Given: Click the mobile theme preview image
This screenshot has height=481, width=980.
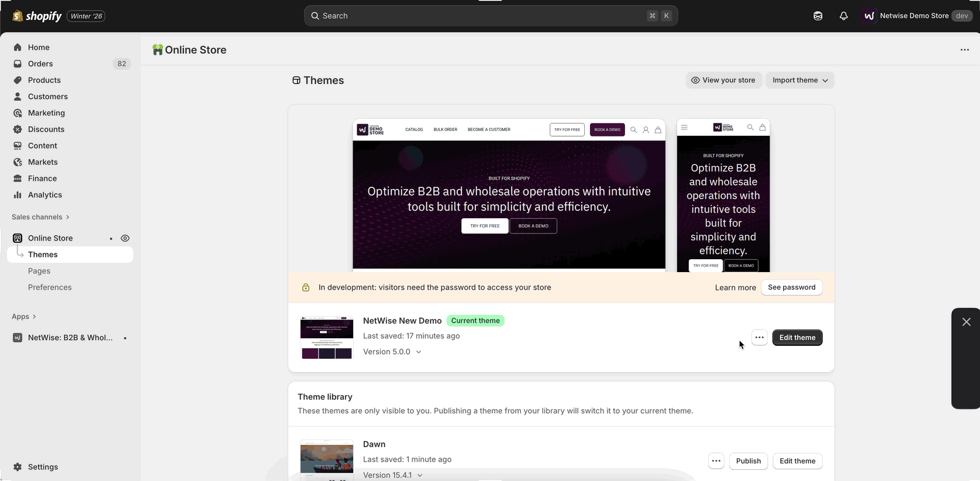Looking at the screenshot, I should coord(723,195).
